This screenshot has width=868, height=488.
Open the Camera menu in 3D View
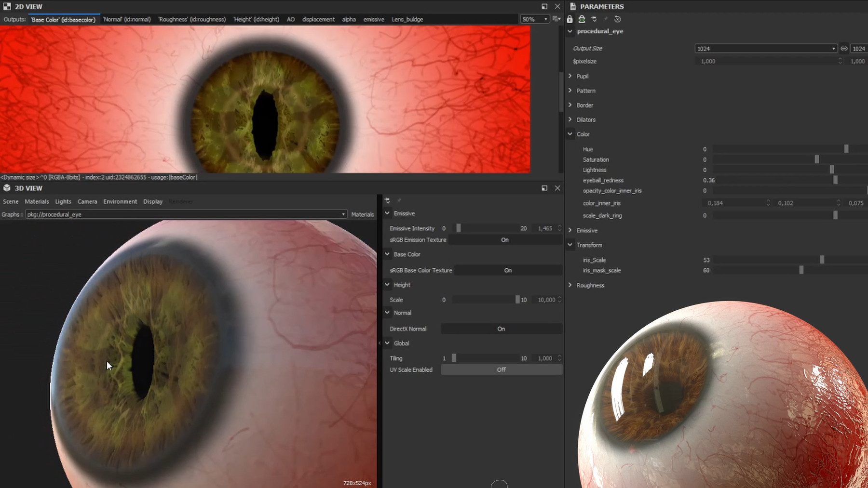(x=87, y=201)
